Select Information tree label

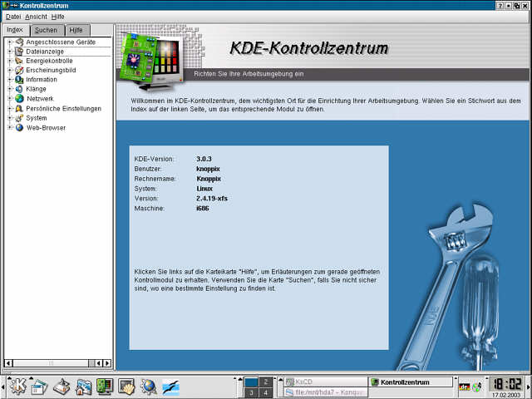pyautogui.click(x=42, y=80)
